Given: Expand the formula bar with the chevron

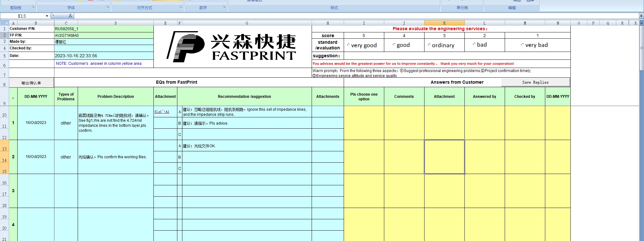Looking at the screenshot, I should pyautogui.click(x=641, y=16).
